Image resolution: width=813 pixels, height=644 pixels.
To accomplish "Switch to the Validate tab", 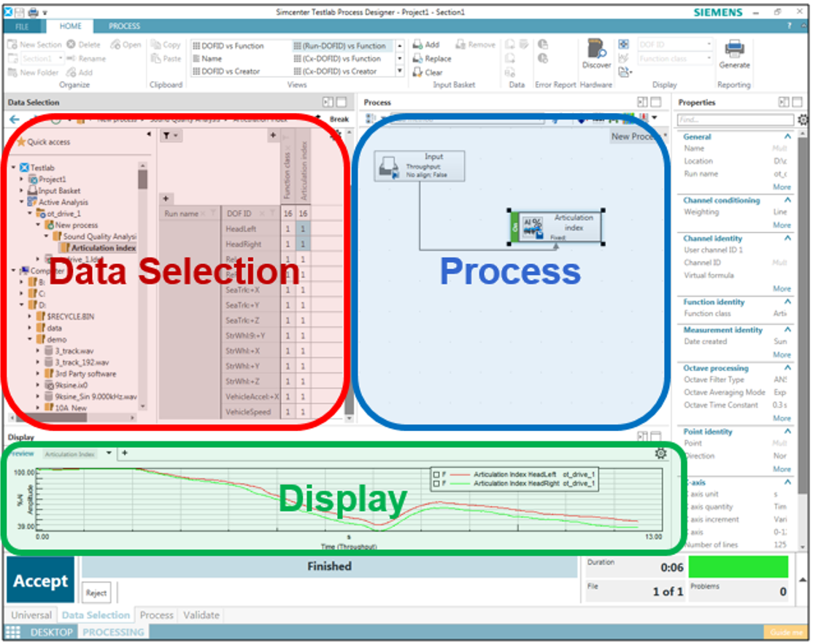I will coord(201,615).
